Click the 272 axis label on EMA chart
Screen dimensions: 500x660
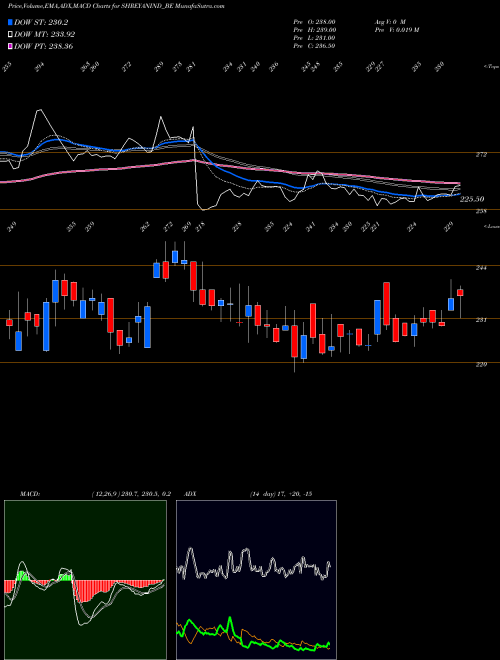pos(482,155)
